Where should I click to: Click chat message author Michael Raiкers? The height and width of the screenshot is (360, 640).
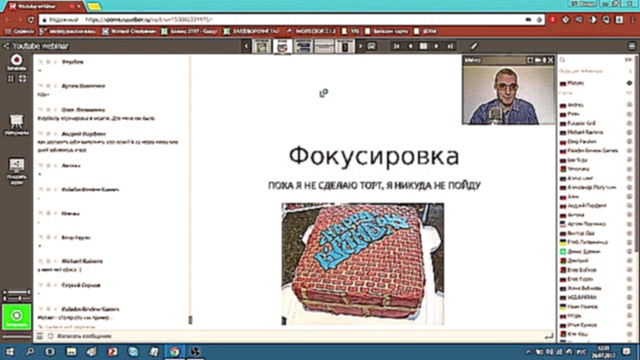pyautogui.click(x=82, y=261)
